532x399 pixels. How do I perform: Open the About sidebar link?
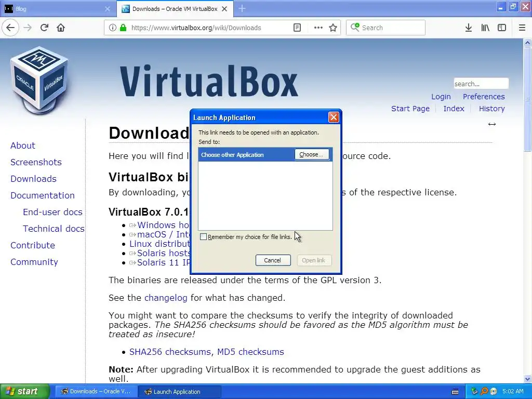click(23, 145)
